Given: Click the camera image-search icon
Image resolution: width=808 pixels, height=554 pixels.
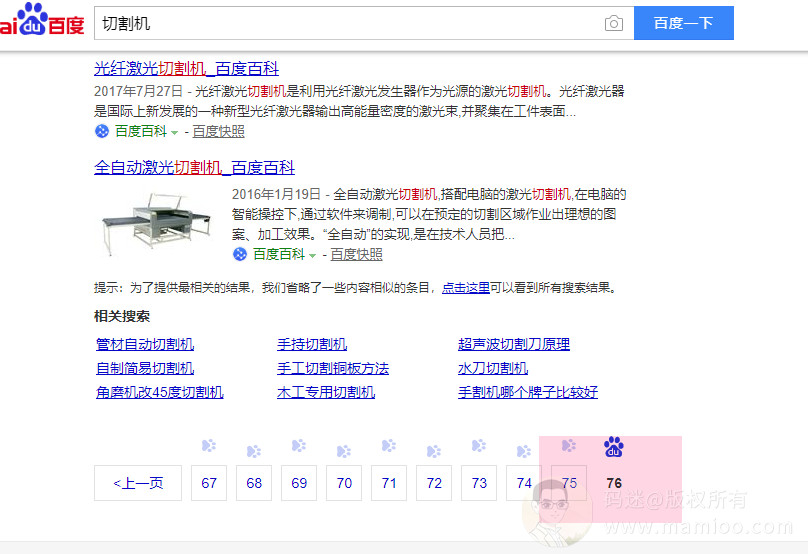Looking at the screenshot, I should point(613,23).
